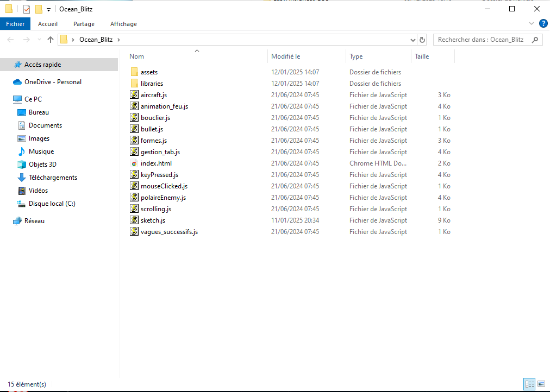550x392 pixels.
Task: Refresh the folder view with the refresh icon
Action: (x=422, y=39)
